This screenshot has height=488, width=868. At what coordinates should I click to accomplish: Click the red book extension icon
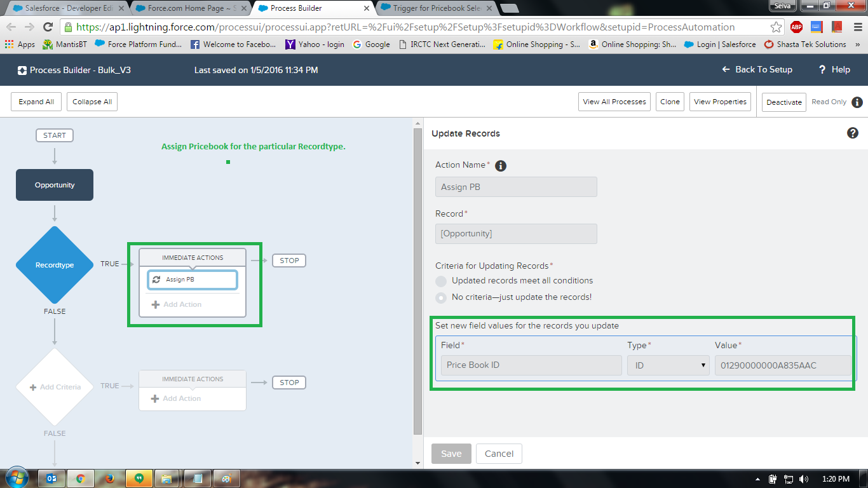point(837,27)
